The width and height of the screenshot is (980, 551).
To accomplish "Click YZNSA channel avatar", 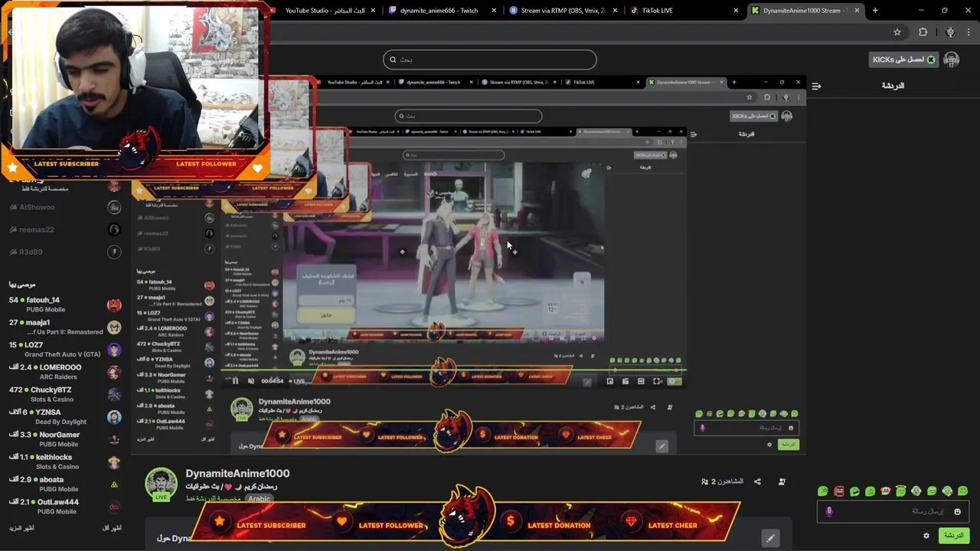I will (x=114, y=417).
